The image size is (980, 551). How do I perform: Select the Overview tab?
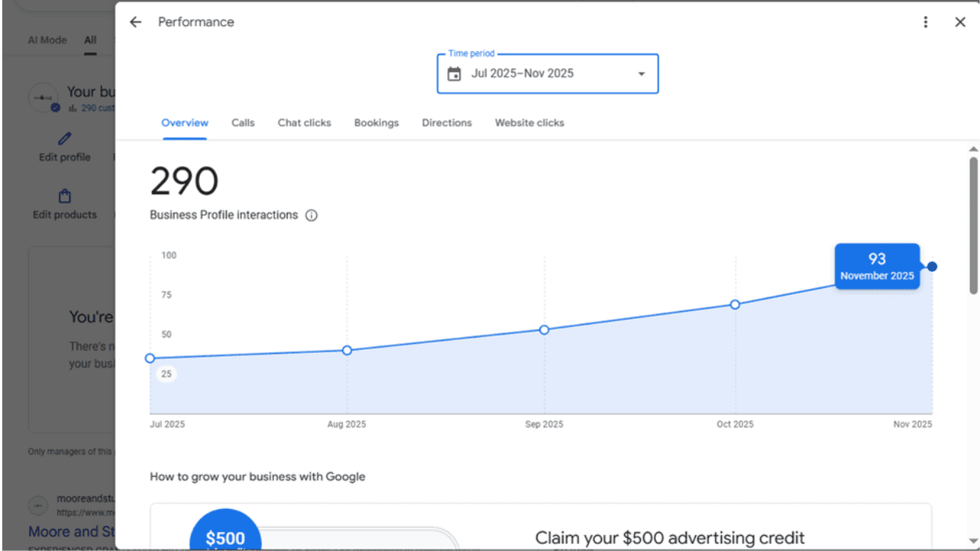185,122
